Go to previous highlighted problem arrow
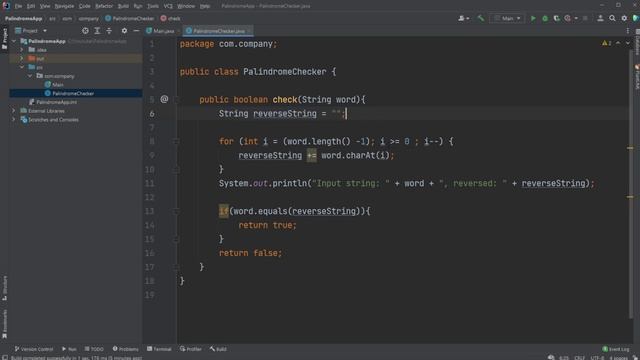This screenshot has height=360, width=640. [618, 43]
